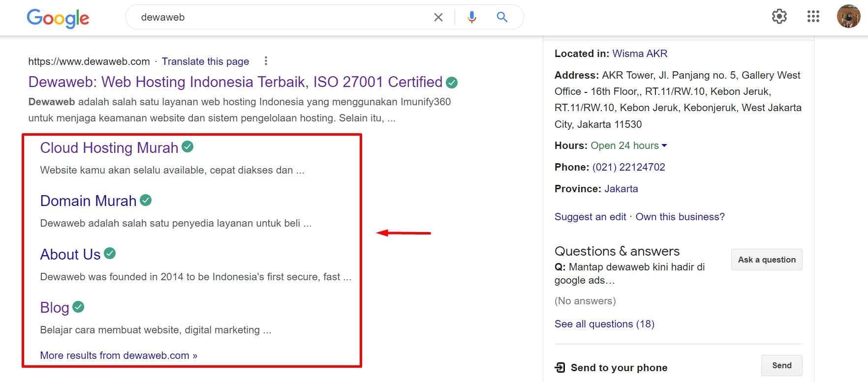868x382 pixels.
Task: Click the Send to your phone icon
Action: (x=560, y=367)
